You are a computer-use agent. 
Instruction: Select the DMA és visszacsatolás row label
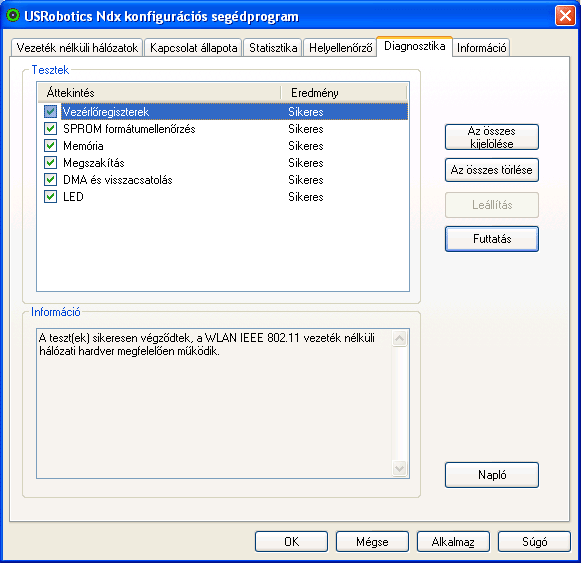point(117,180)
